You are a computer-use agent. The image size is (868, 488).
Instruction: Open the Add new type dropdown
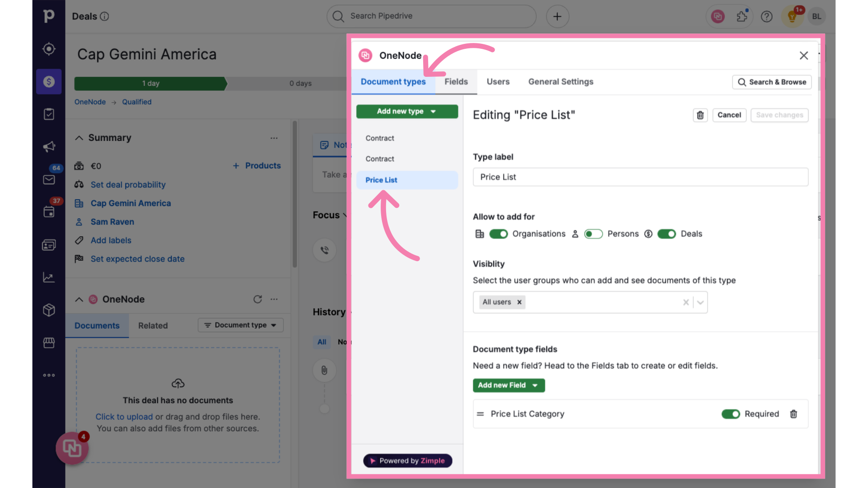(x=407, y=111)
